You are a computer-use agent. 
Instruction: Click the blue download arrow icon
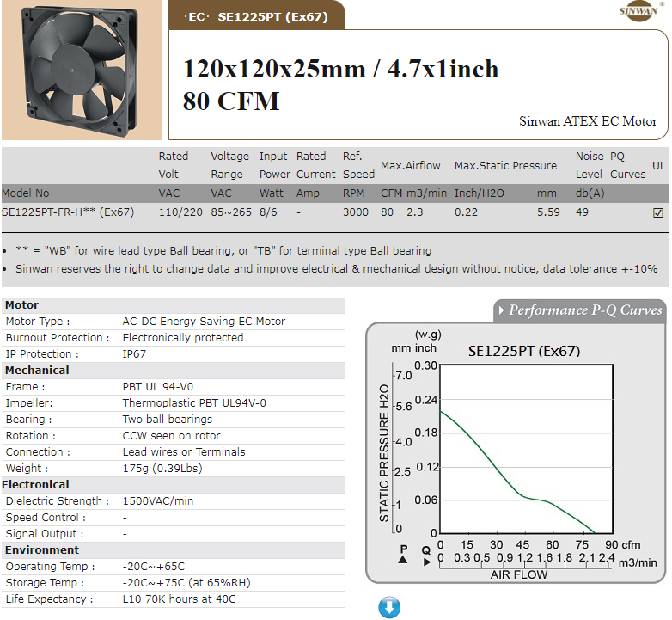click(389, 607)
